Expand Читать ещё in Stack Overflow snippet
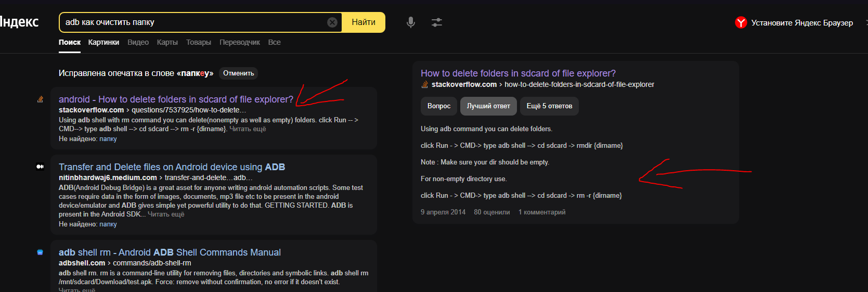 248,129
